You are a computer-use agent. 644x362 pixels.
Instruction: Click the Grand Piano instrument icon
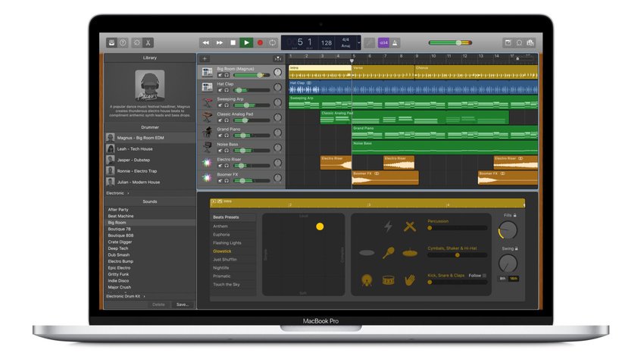point(208,133)
